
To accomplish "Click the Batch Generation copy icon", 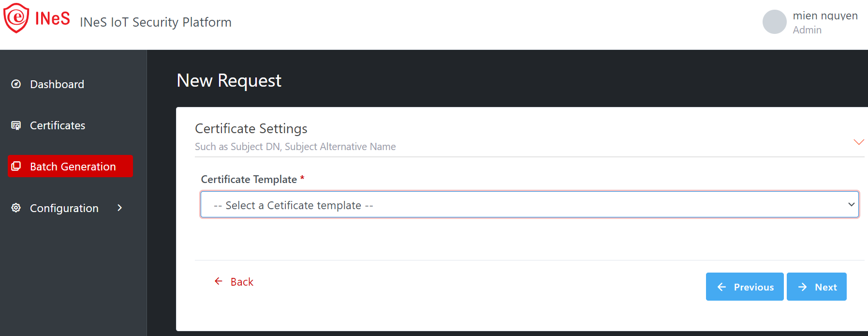I will (16, 167).
